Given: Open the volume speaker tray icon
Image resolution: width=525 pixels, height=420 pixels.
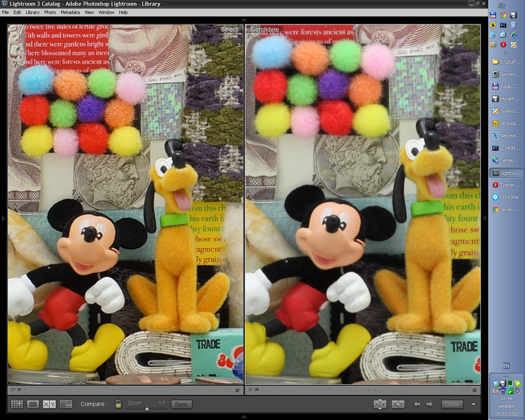Looking at the screenshot, I should click(x=517, y=391).
